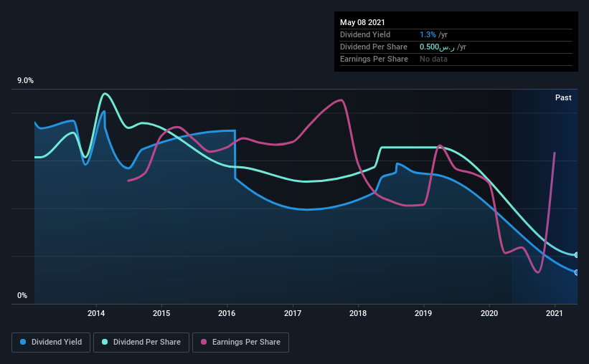Click the 2018 x-axis label
Image resolution: width=589 pixels, height=364 pixels.
click(x=358, y=313)
